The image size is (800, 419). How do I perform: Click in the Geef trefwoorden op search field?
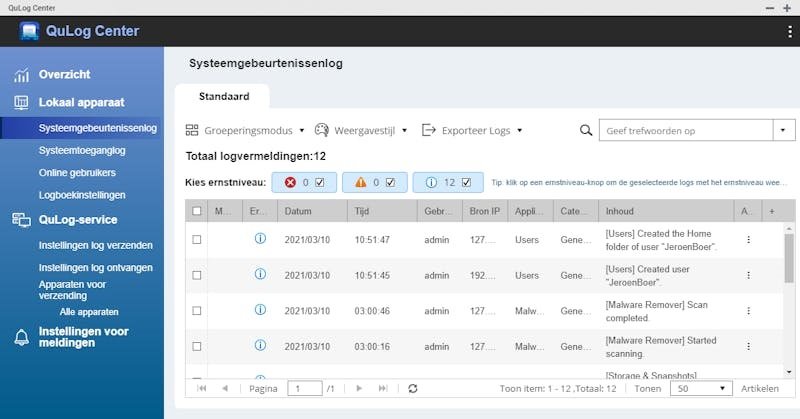686,130
